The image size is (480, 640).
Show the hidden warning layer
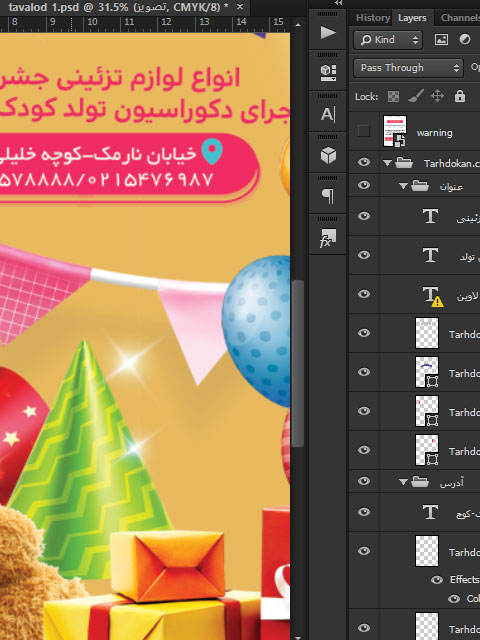363,131
